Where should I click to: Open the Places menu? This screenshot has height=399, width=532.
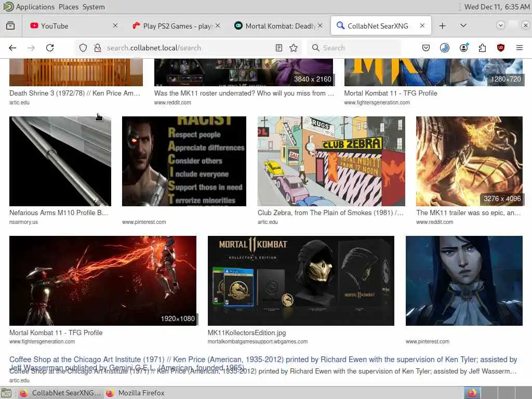tap(69, 7)
